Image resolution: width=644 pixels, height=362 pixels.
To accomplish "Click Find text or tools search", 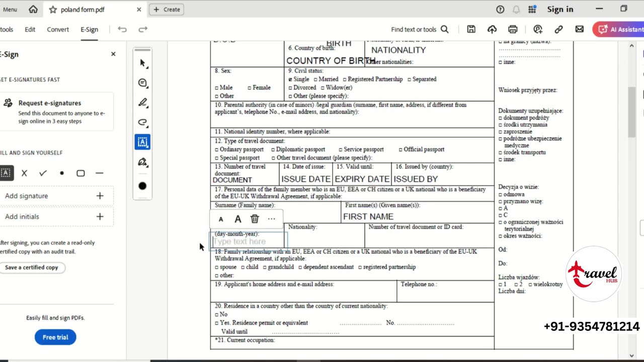I will (420, 29).
